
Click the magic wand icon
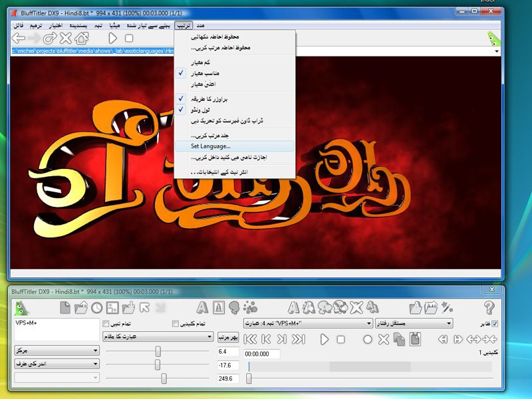tap(448, 307)
